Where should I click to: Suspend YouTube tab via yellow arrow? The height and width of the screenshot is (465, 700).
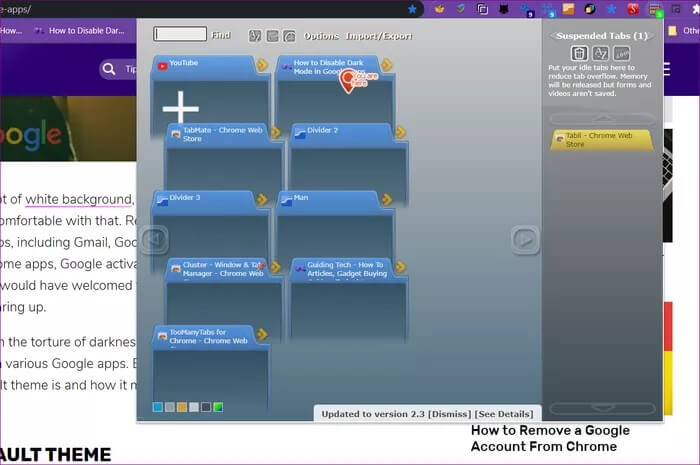[x=262, y=65]
